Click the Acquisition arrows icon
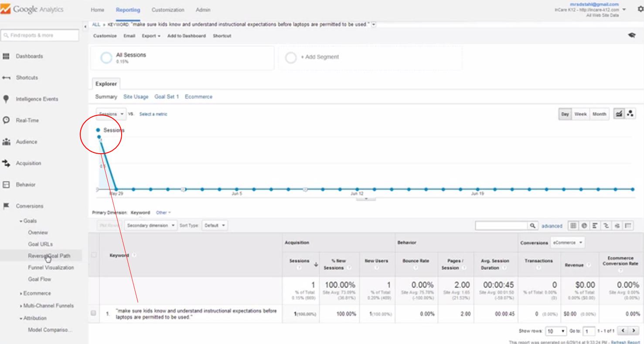The image size is (644, 344). point(6,163)
